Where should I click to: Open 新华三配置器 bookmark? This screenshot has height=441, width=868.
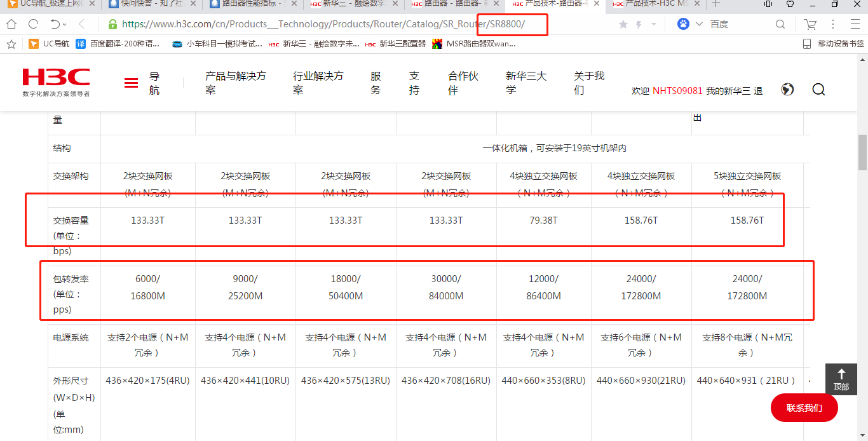tap(395, 44)
